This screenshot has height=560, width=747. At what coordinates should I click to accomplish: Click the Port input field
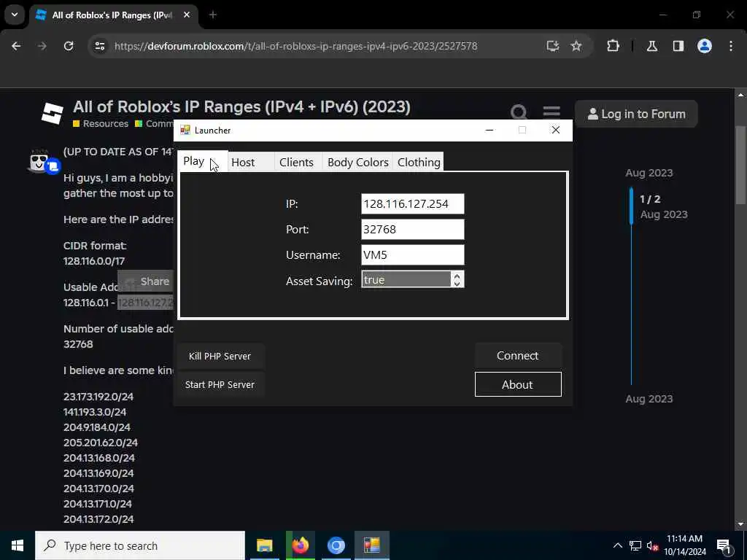[413, 230]
